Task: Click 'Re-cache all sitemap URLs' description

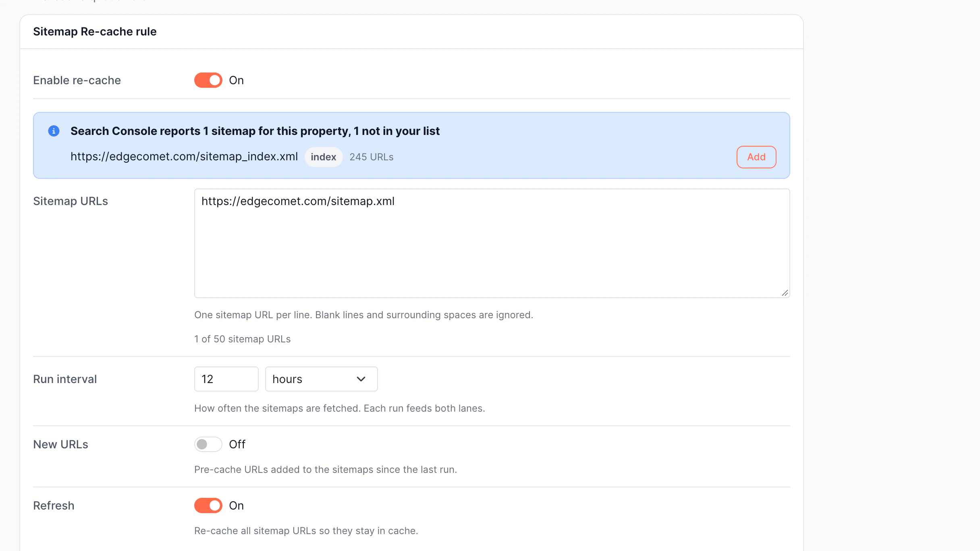Action: click(306, 531)
